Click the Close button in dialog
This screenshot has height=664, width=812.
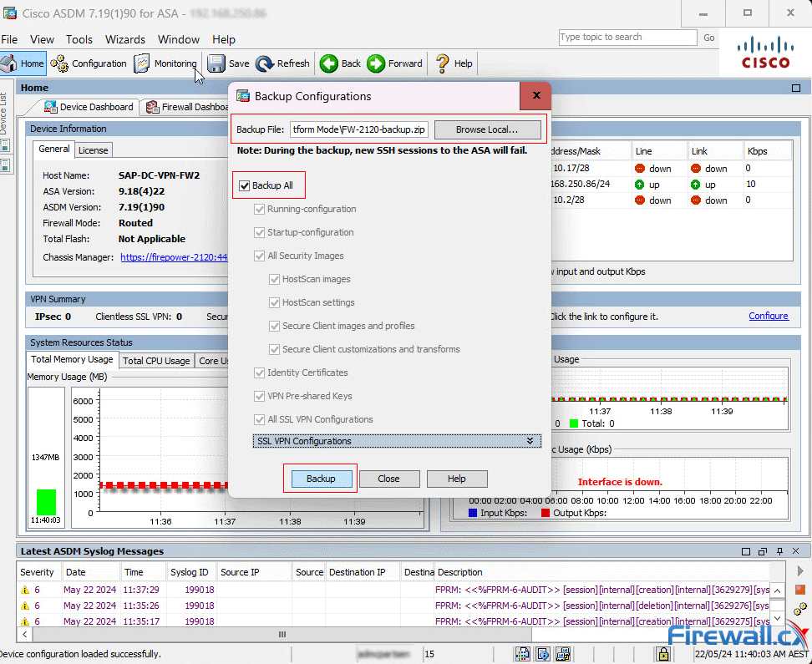coord(388,479)
